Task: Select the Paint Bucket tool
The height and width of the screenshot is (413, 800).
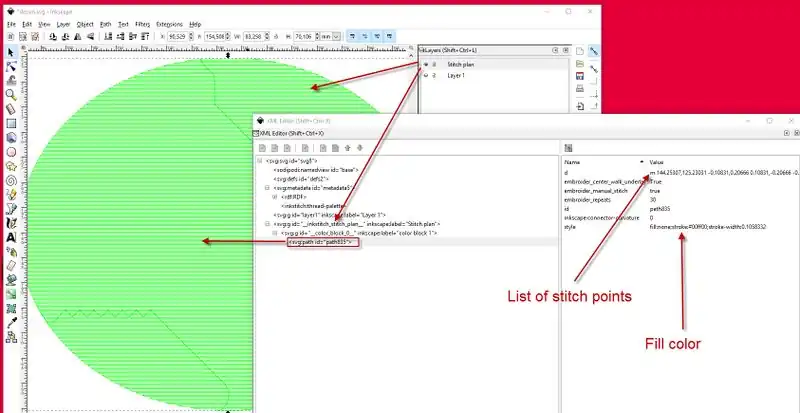Action: pos(11,280)
